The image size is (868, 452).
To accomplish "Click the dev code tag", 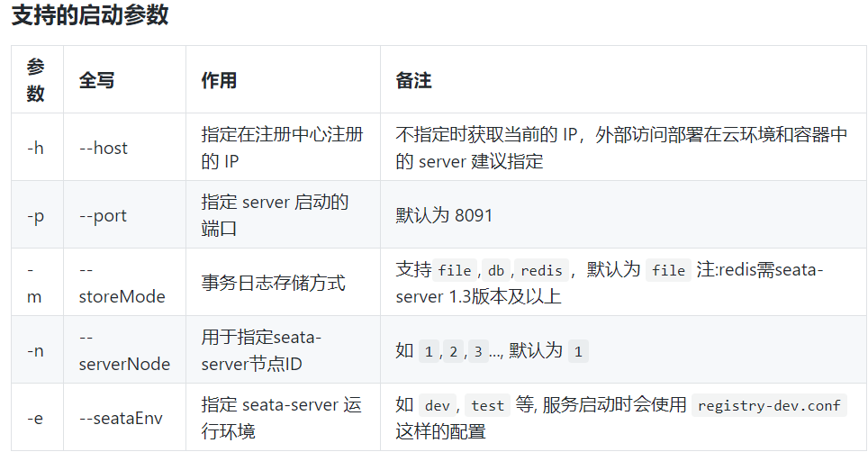I will (x=438, y=405).
